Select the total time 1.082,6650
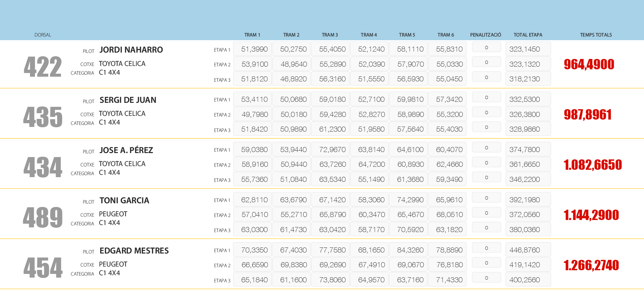This screenshot has height=291, width=644. 592,165
